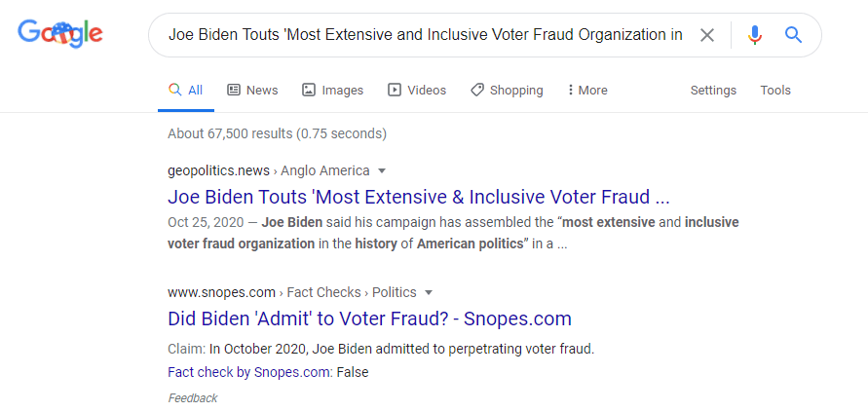Screen dimensions: 868x412
Task: Expand the geopolitics.news result dropdown arrow
Action: (x=381, y=171)
